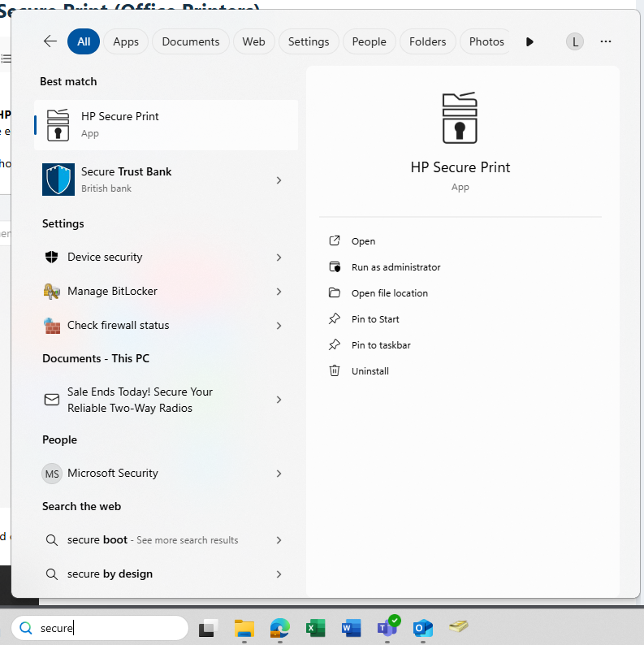Switch to the Settings filter tab
The image size is (644, 645).
(309, 41)
